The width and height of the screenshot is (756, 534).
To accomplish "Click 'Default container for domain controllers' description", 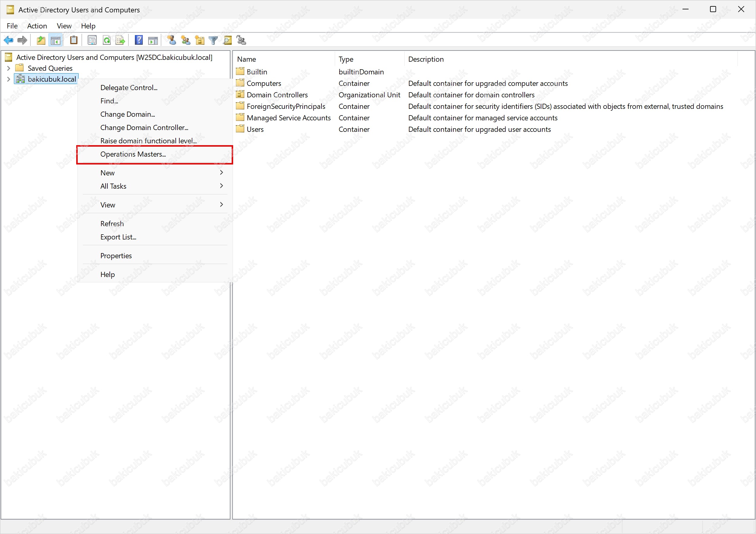I will coord(471,95).
